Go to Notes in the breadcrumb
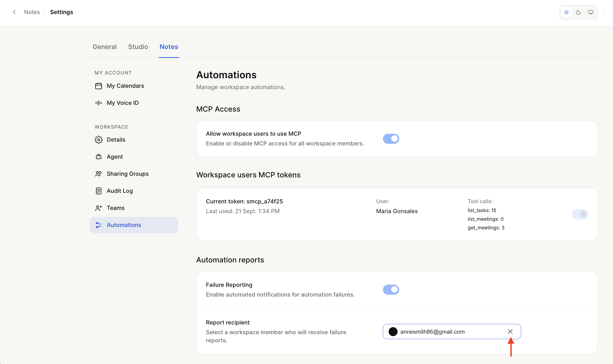This screenshot has height=364, width=613. [32, 12]
